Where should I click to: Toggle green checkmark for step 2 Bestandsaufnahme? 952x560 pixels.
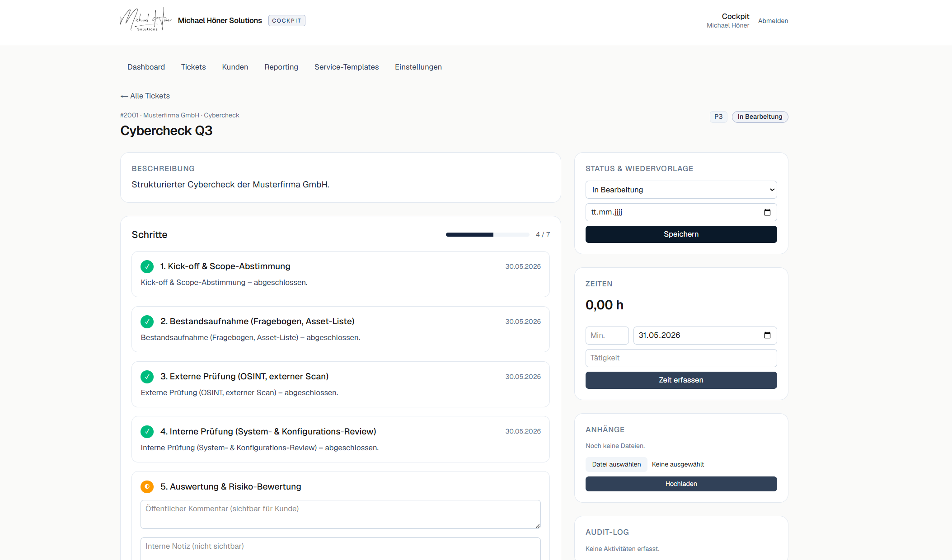pyautogui.click(x=147, y=322)
